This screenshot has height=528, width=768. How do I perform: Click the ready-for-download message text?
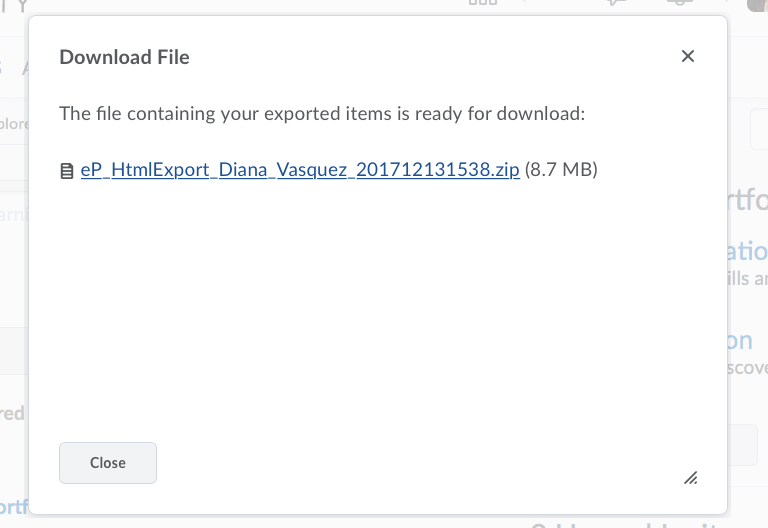pos(322,114)
